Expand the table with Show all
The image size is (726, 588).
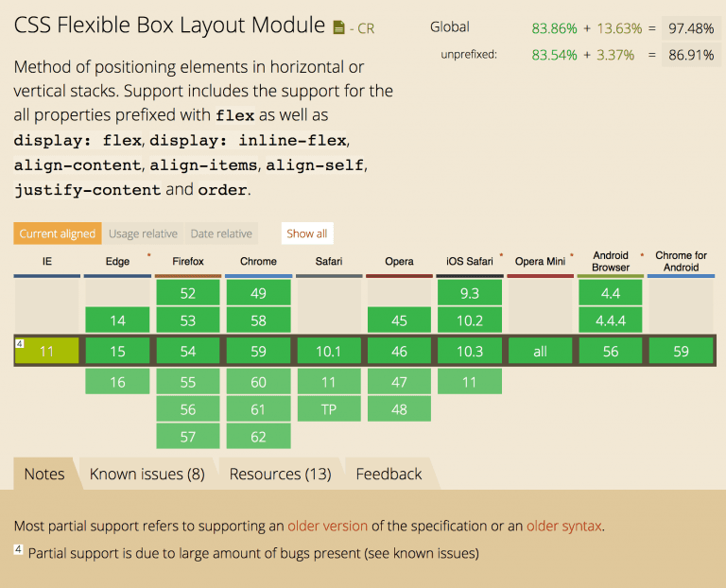click(307, 233)
